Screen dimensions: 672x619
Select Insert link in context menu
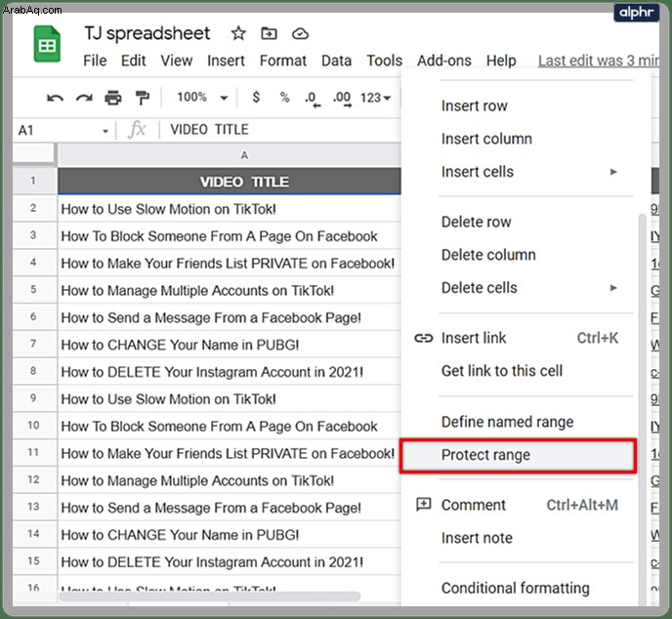[518, 338]
